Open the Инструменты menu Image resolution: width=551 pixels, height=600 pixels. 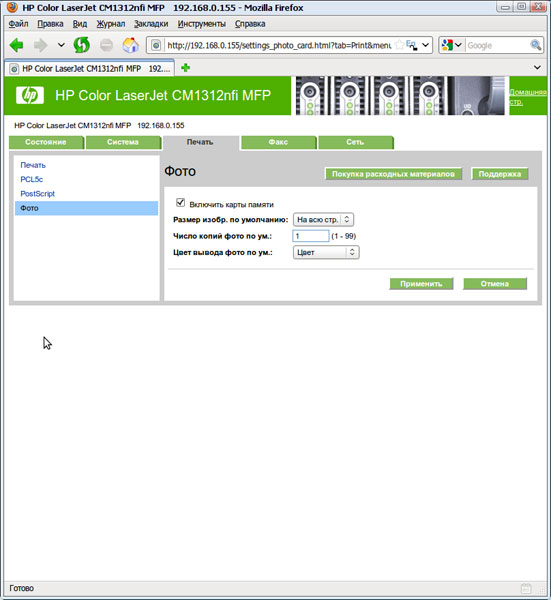click(201, 24)
